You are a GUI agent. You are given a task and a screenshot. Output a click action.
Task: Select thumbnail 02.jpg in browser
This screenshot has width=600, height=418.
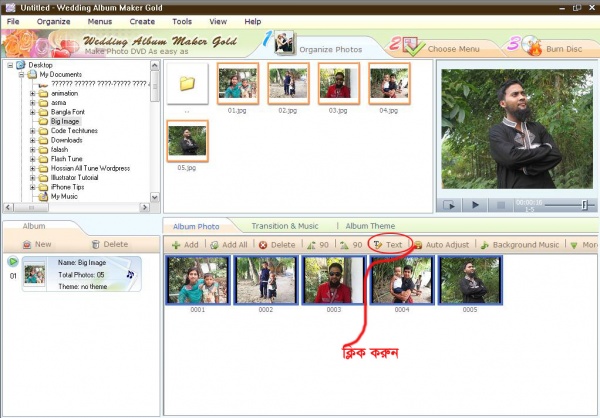pyautogui.click(x=288, y=83)
